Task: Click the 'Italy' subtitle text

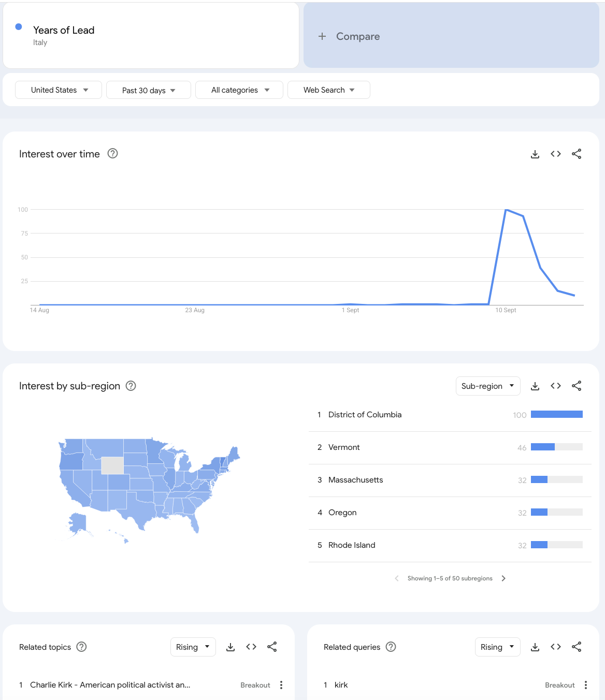Action: pos(40,42)
